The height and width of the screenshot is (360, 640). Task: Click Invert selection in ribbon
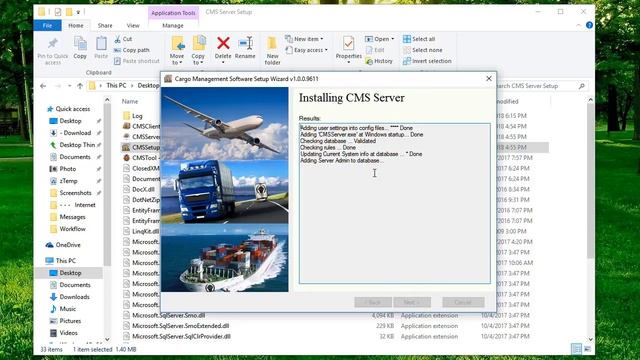click(x=427, y=61)
